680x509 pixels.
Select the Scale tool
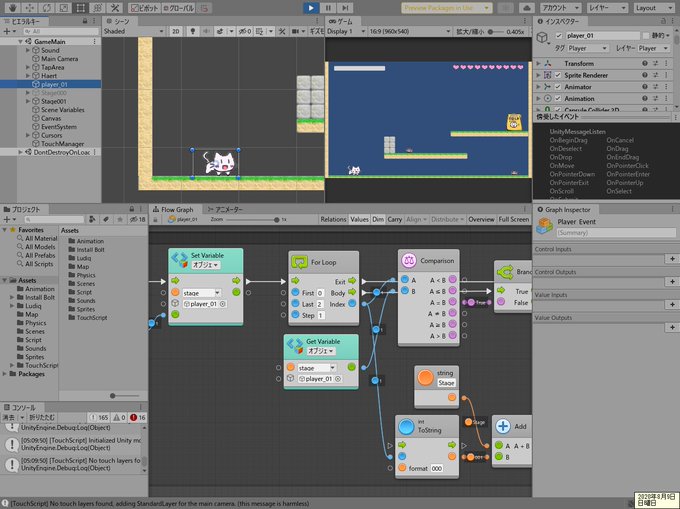pyautogui.click(x=63, y=8)
